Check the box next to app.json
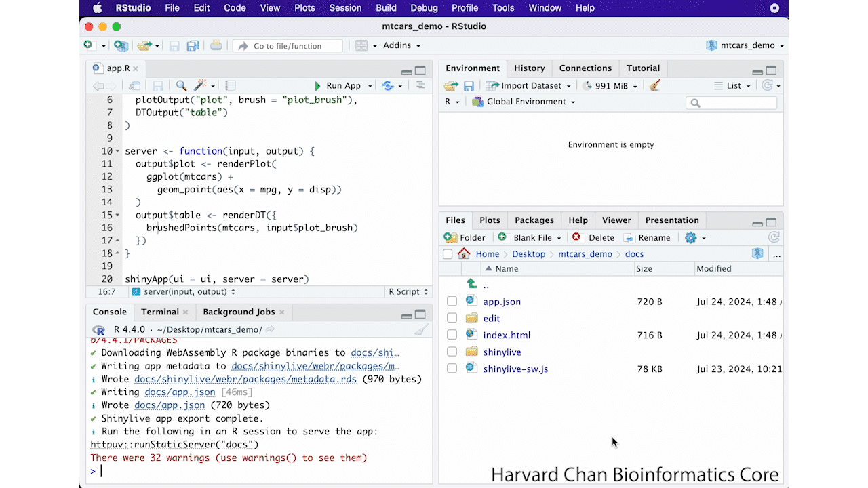 452,302
